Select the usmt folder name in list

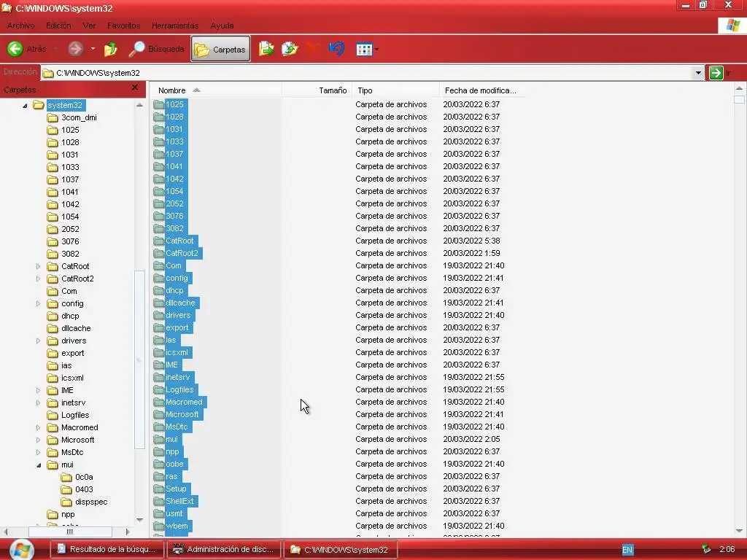(x=174, y=513)
